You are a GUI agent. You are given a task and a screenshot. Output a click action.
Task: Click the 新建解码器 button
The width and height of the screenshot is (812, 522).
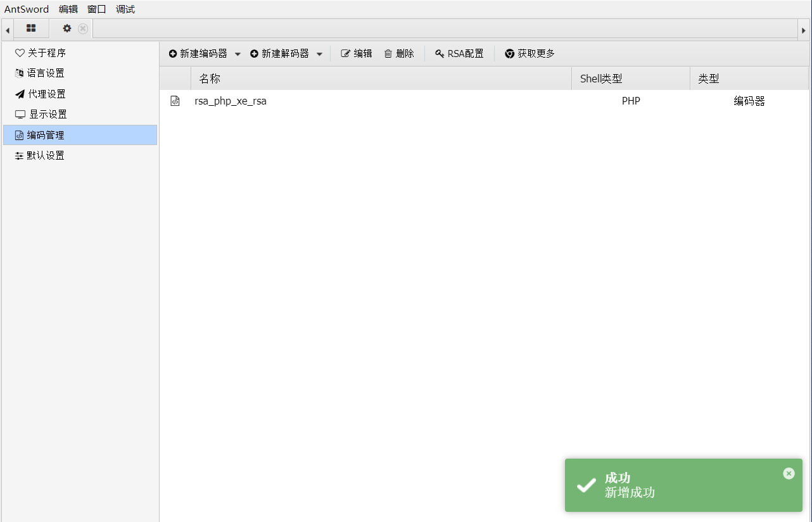coord(279,54)
